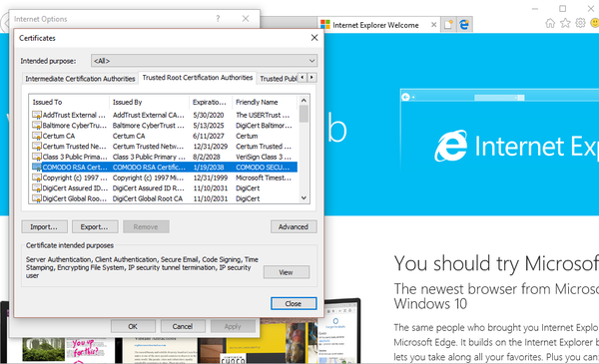Click certificate icon of Copyright (c) 1997 row
Viewport: 599px width, 364px height.
37,178
